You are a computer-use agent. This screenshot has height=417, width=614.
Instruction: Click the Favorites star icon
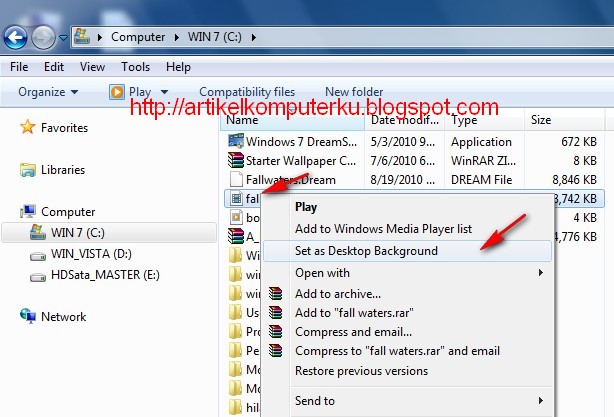click(27, 127)
